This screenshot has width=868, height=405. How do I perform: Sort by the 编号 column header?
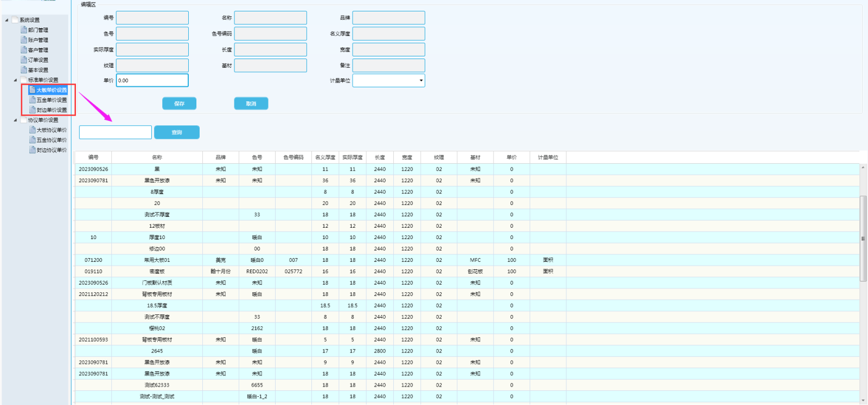(93, 157)
